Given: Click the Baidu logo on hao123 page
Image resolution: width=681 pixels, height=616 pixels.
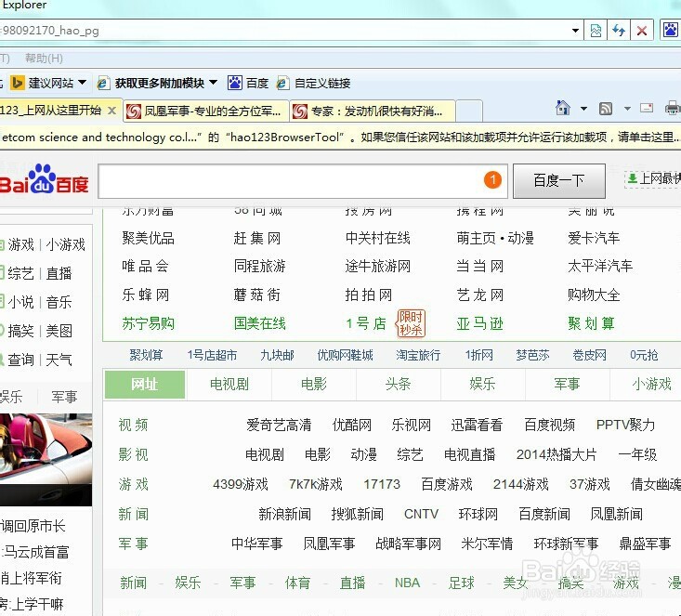Looking at the screenshot, I should pos(45,179).
